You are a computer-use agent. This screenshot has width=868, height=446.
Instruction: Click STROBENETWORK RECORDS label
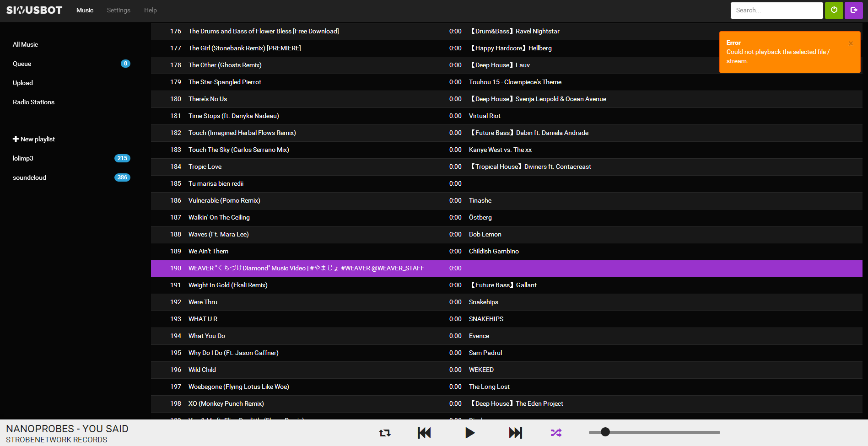pyautogui.click(x=56, y=440)
